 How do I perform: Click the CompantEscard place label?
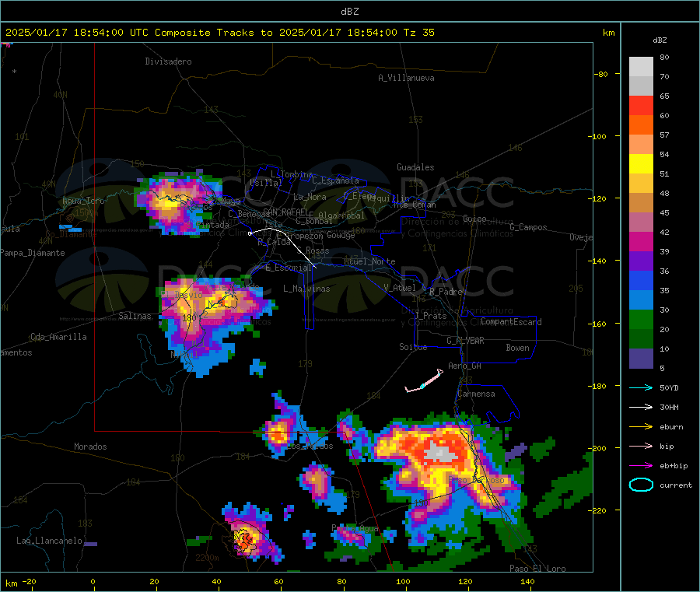tap(511, 322)
